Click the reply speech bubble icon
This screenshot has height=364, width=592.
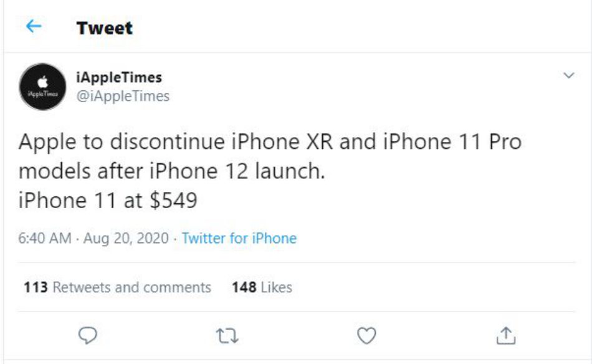coord(88,335)
